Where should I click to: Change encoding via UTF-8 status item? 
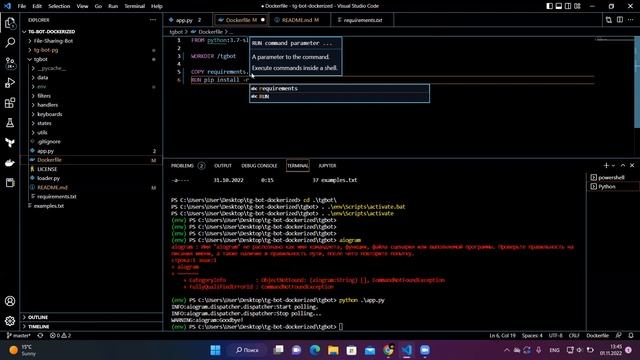coord(555,336)
